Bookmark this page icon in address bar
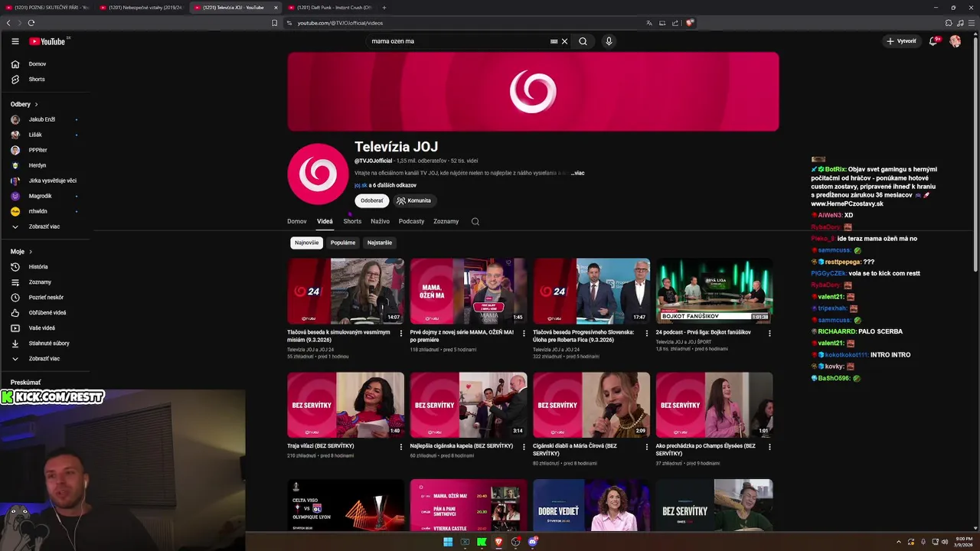Image resolution: width=980 pixels, height=551 pixels. (x=274, y=23)
